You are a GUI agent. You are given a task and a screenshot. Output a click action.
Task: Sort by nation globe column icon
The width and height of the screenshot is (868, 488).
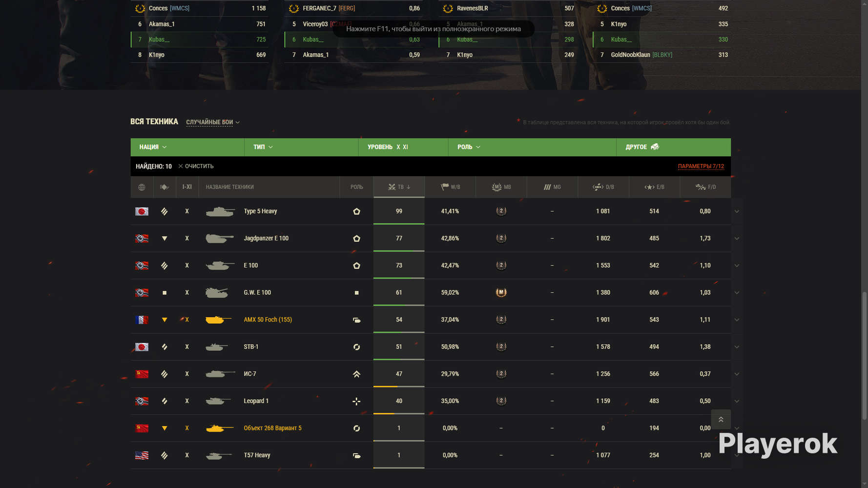pyautogui.click(x=142, y=187)
